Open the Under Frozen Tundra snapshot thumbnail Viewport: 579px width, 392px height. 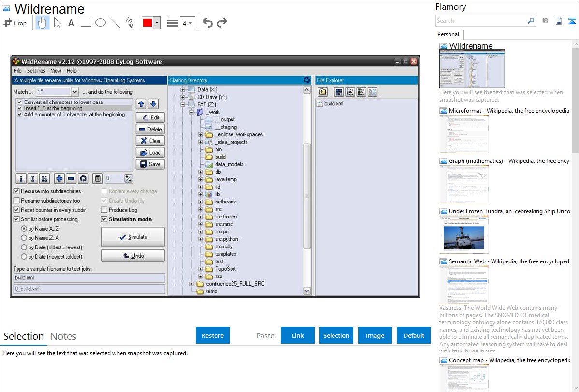[464, 234]
